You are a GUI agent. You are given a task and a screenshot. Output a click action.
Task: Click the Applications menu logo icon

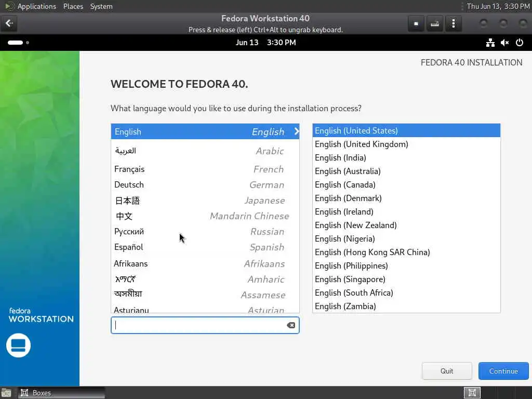click(x=9, y=6)
